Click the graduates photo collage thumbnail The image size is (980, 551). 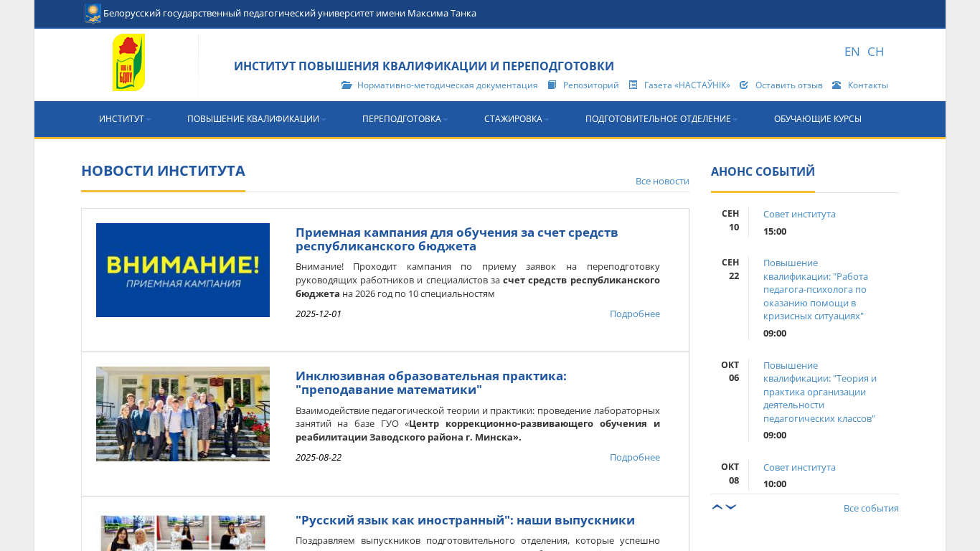click(x=183, y=532)
